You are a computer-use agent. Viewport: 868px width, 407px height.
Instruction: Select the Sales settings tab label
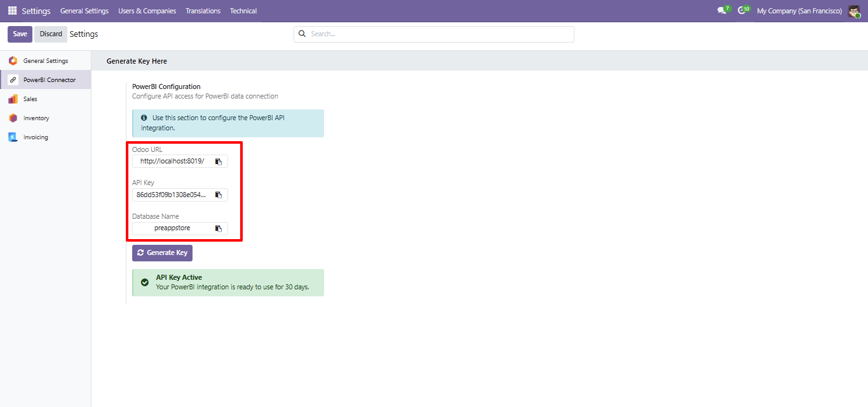pyautogui.click(x=31, y=99)
